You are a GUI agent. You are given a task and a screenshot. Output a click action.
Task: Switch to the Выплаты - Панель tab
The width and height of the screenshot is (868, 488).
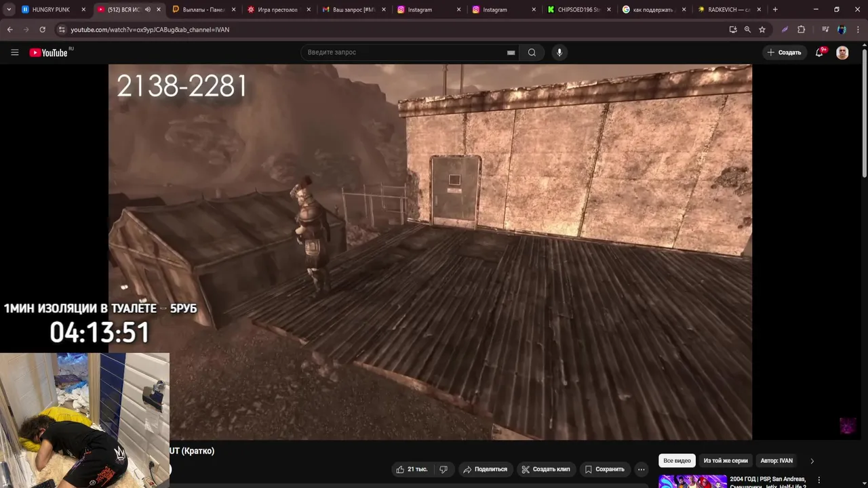pos(203,9)
